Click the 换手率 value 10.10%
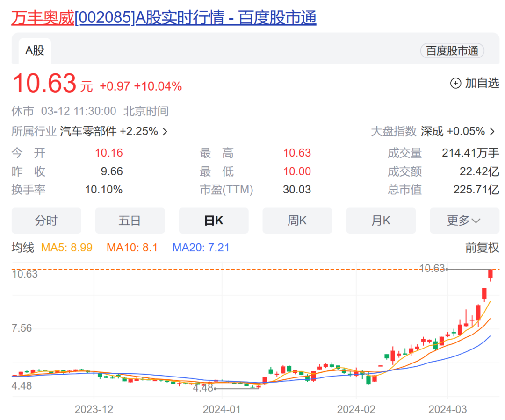The width and height of the screenshot is (505, 420). pyautogui.click(x=104, y=190)
